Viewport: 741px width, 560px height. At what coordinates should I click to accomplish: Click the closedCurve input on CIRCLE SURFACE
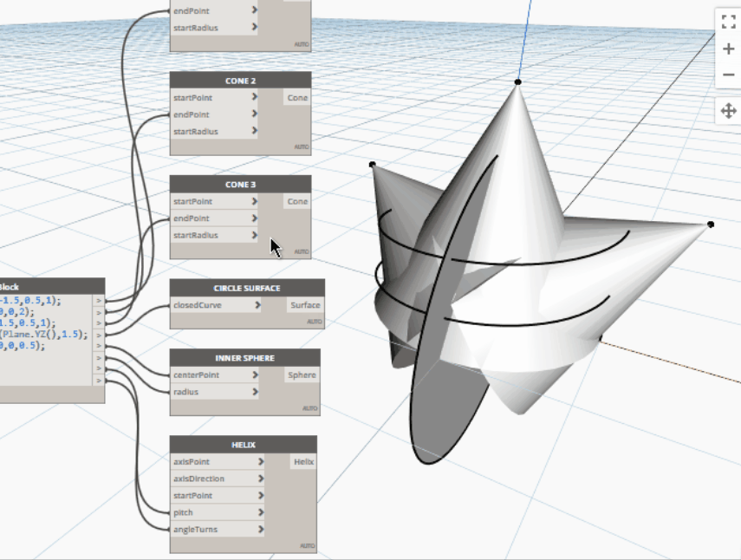click(216, 305)
